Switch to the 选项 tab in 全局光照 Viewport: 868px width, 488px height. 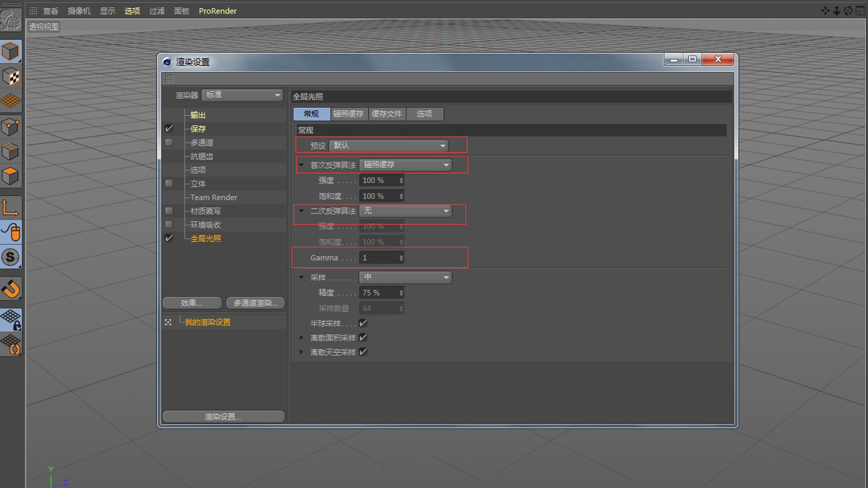[x=425, y=114]
